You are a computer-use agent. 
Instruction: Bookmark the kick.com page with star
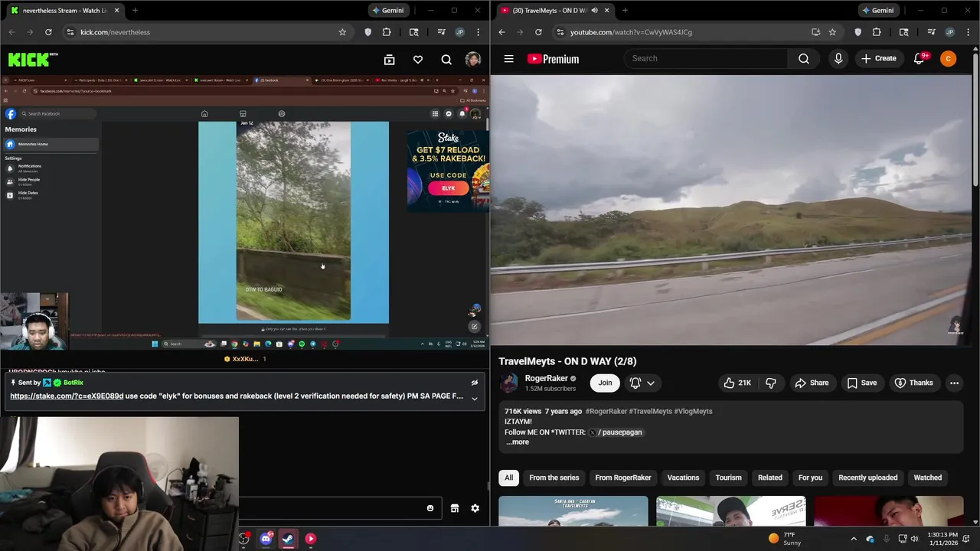pos(342,32)
